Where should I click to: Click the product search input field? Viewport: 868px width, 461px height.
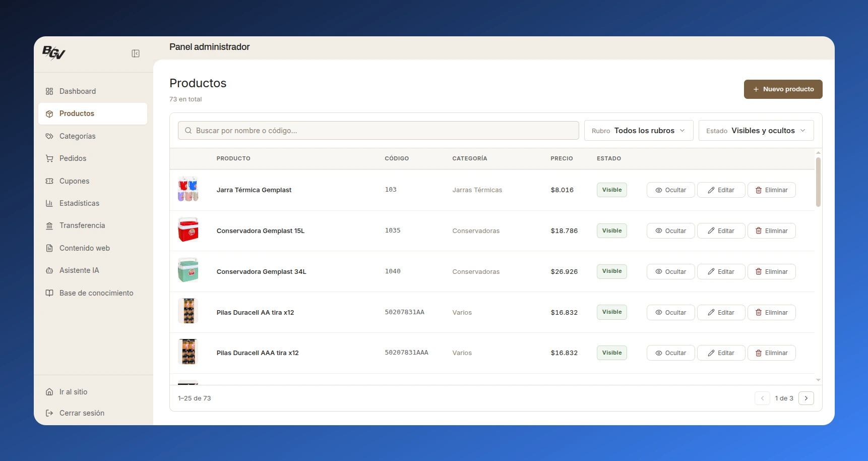pos(378,131)
